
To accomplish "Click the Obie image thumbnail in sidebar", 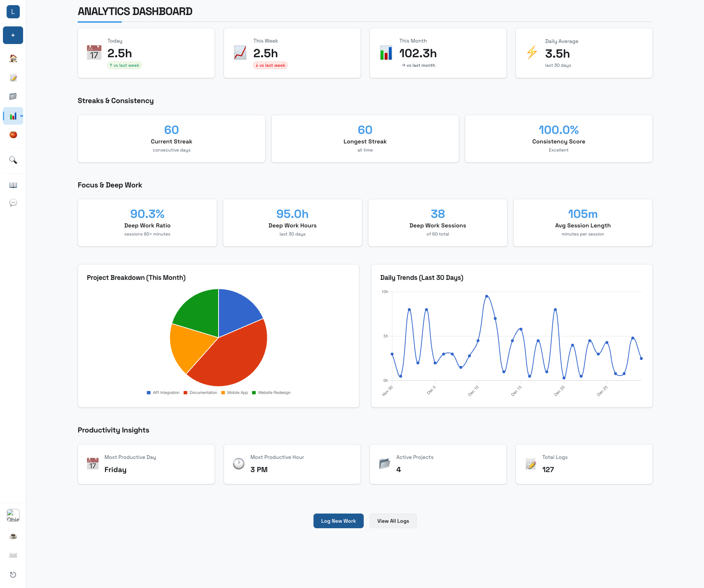I will coord(13,515).
